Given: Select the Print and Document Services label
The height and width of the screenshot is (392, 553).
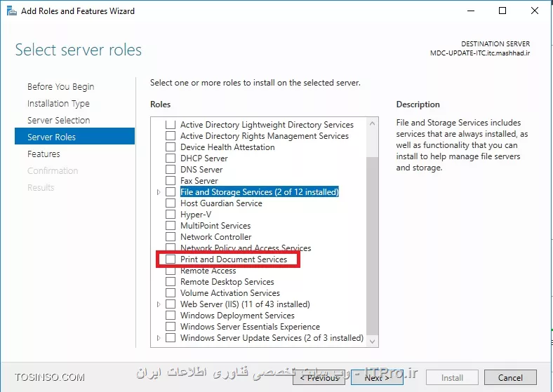Looking at the screenshot, I should coord(234,259).
